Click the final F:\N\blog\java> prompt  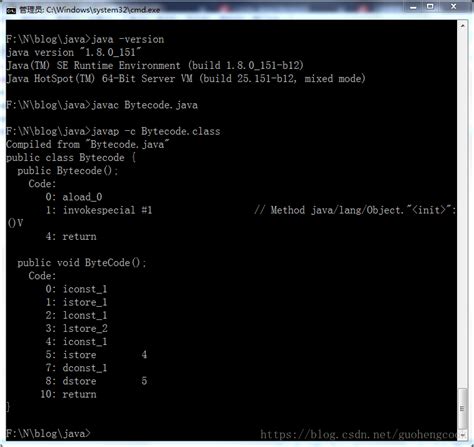pyautogui.click(x=48, y=434)
